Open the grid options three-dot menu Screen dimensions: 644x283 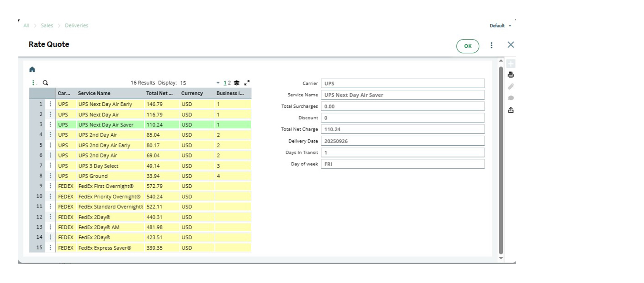pyautogui.click(x=33, y=83)
